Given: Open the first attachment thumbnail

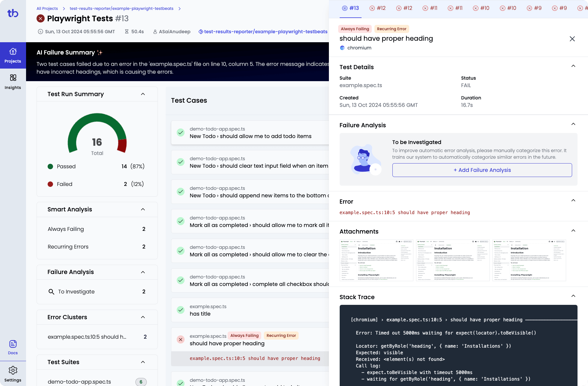Looking at the screenshot, I should (x=376, y=260).
